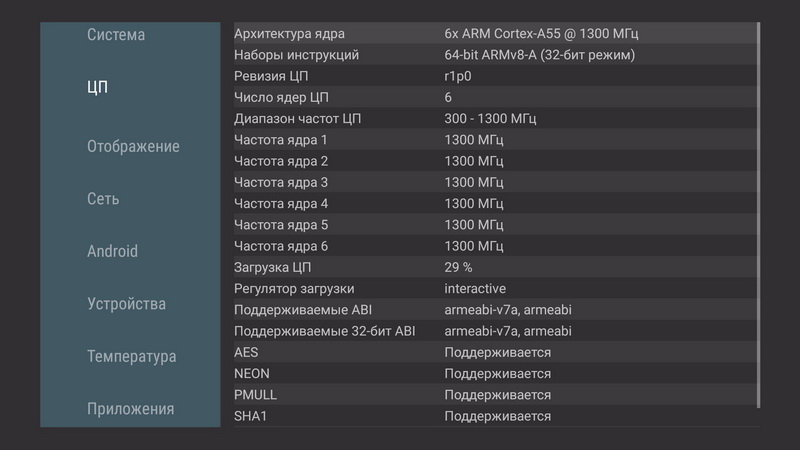Select the ЦП sidebar item
The image size is (800, 450).
pos(98,87)
